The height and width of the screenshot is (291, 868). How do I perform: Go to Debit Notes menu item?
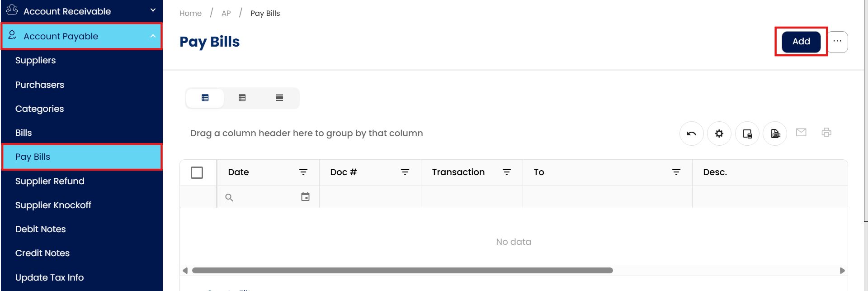click(41, 229)
